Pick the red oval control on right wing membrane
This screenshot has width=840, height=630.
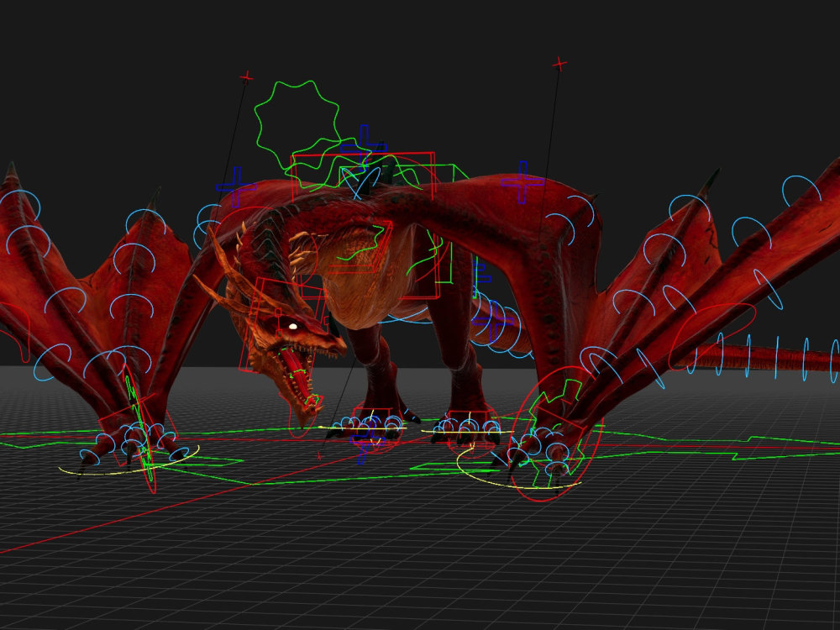click(712, 338)
